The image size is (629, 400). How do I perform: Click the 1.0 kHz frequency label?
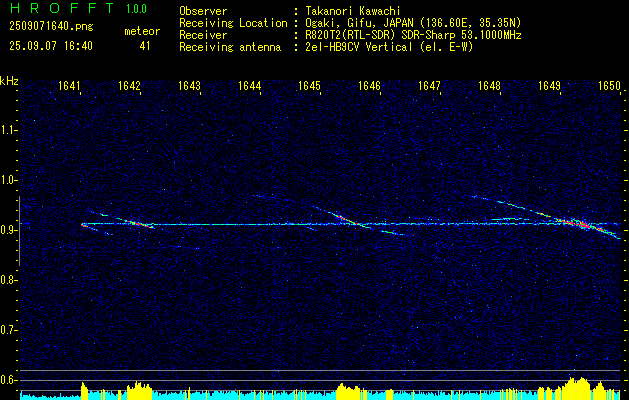[8, 180]
